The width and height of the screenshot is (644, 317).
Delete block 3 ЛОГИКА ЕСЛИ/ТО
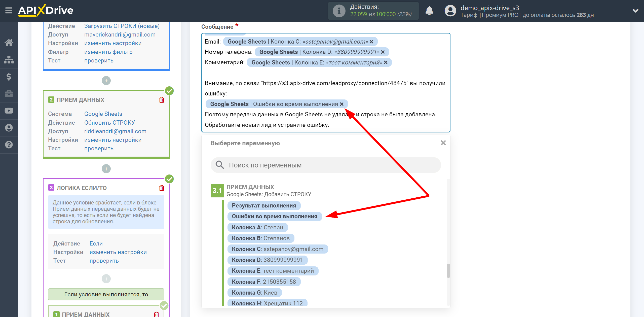[x=162, y=188]
